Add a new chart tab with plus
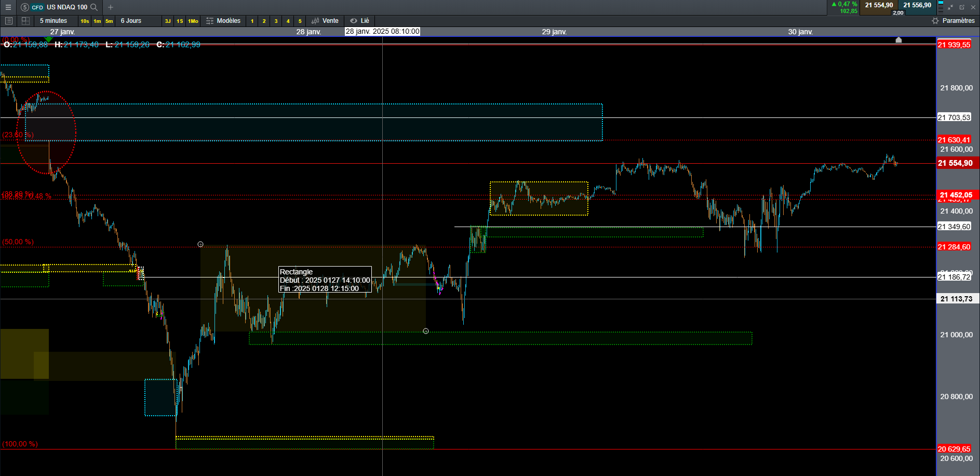 (111, 7)
